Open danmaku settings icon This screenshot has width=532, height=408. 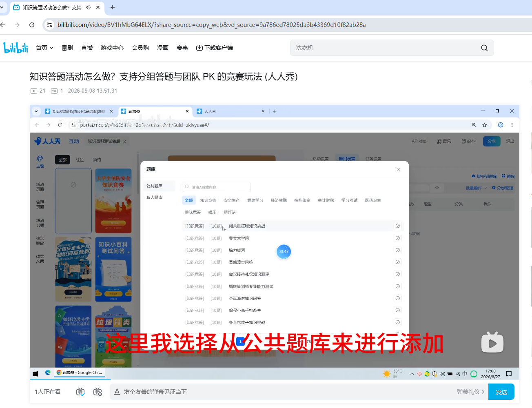98,392
